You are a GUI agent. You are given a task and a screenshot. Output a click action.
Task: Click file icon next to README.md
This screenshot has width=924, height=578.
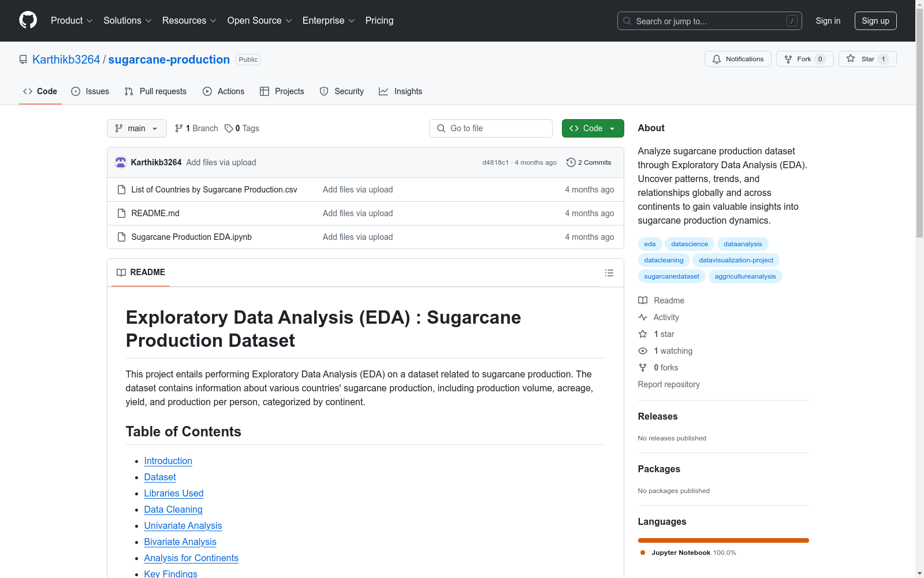tap(121, 213)
